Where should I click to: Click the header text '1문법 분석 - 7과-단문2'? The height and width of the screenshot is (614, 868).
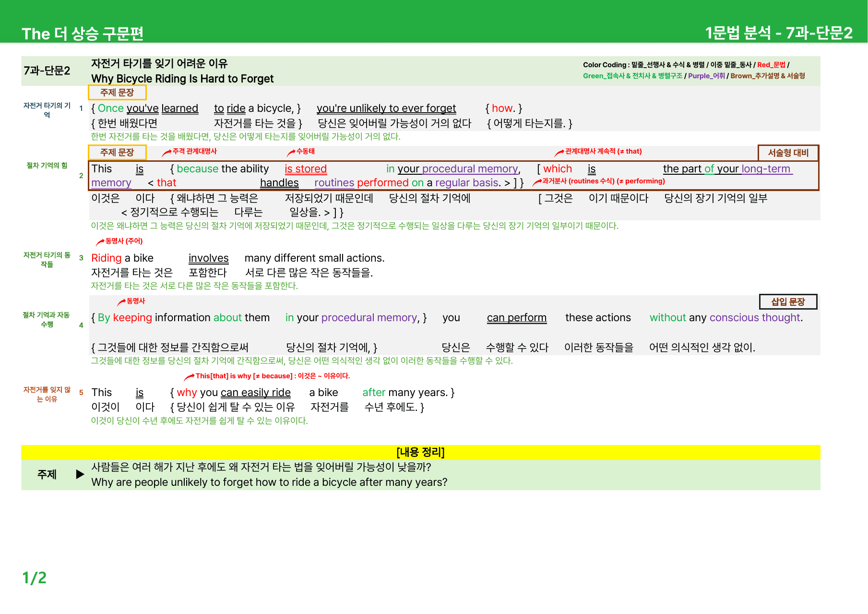click(x=778, y=33)
